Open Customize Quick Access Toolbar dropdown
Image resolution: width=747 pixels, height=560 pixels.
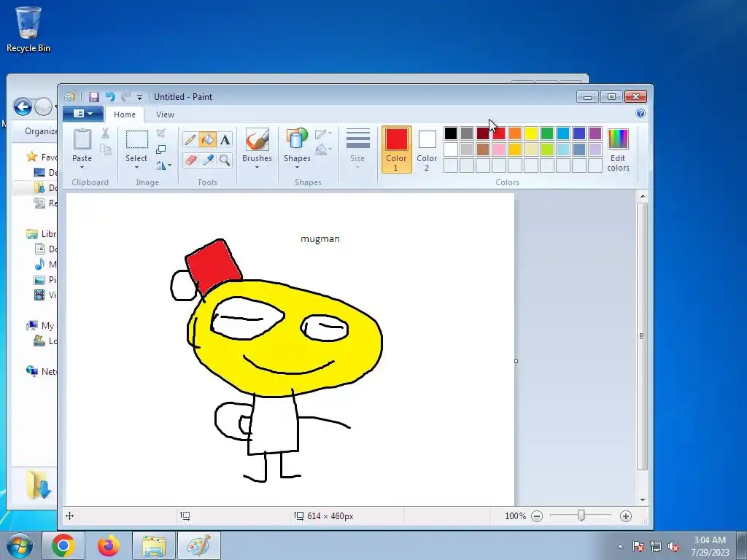click(139, 97)
